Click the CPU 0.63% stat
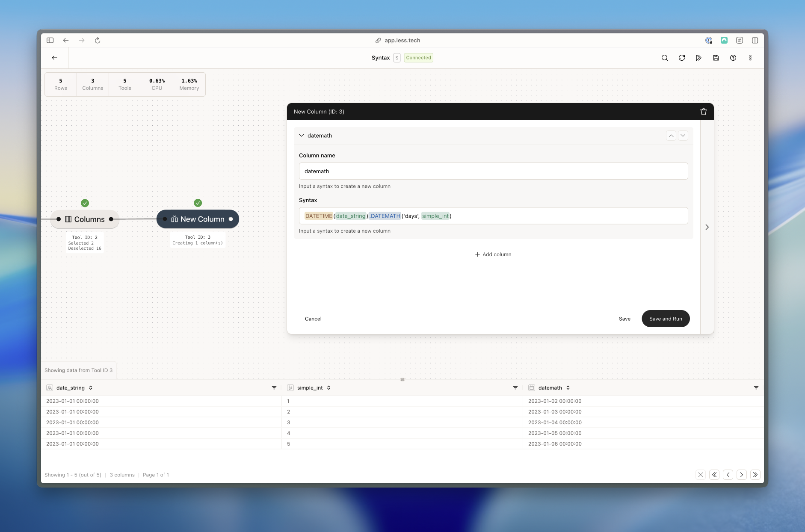This screenshot has width=805, height=532. pyautogui.click(x=157, y=84)
